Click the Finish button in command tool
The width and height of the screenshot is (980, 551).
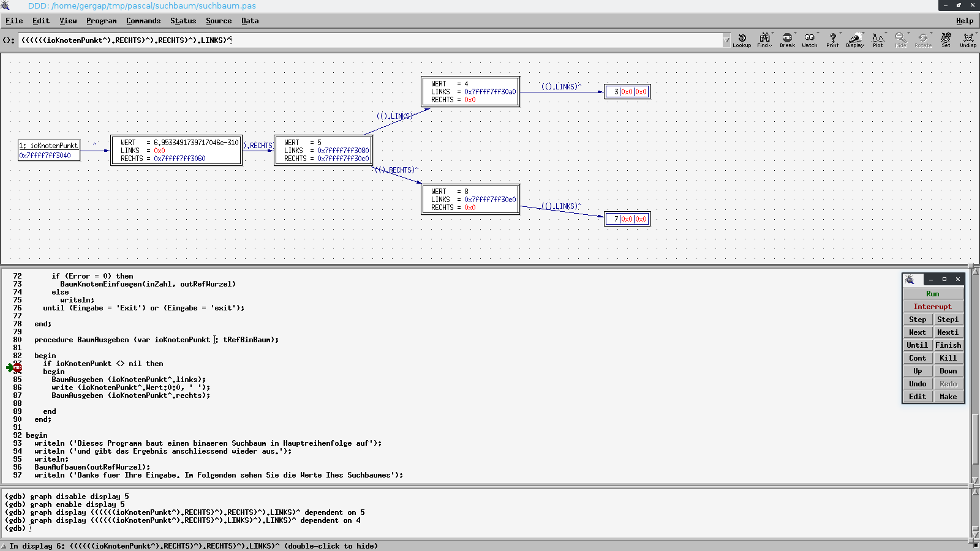click(x=948, y=345)
